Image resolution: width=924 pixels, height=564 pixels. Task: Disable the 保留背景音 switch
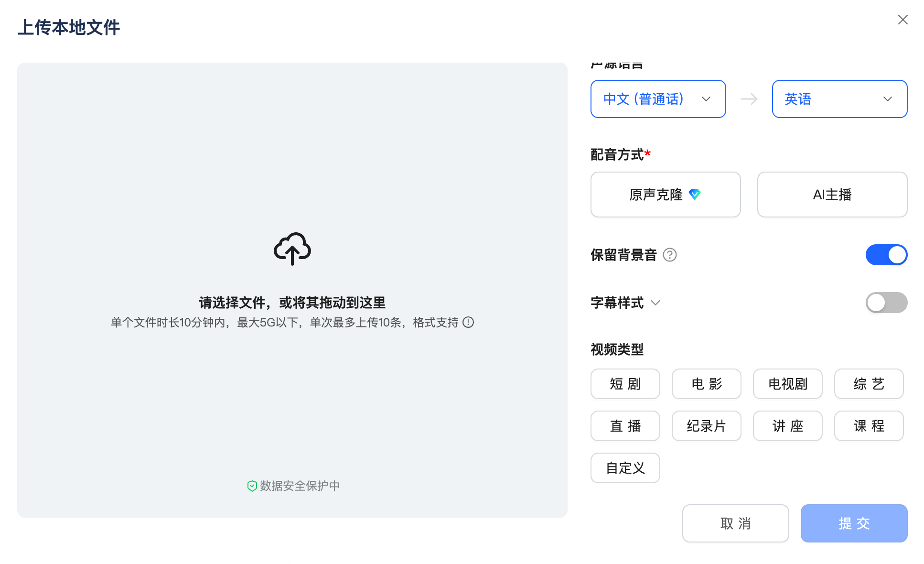pyautogui.click(x=886, y=255)
